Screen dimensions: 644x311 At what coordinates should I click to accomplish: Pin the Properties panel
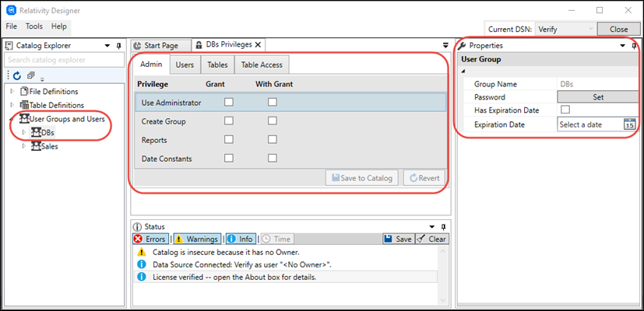point(634,46)
